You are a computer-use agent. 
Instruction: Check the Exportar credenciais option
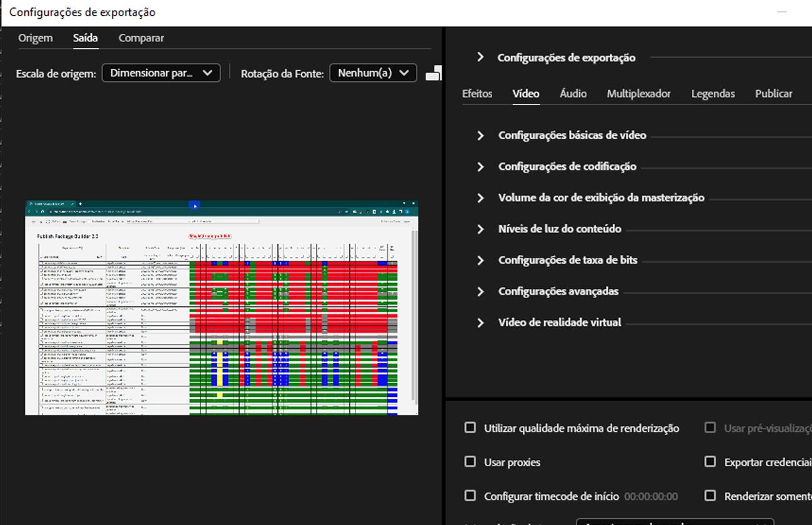710,462
